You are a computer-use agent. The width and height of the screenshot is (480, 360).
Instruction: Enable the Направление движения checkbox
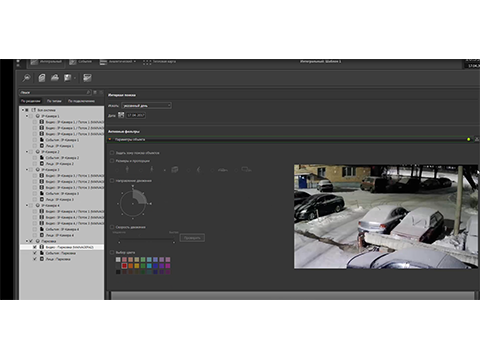[112, 181]
